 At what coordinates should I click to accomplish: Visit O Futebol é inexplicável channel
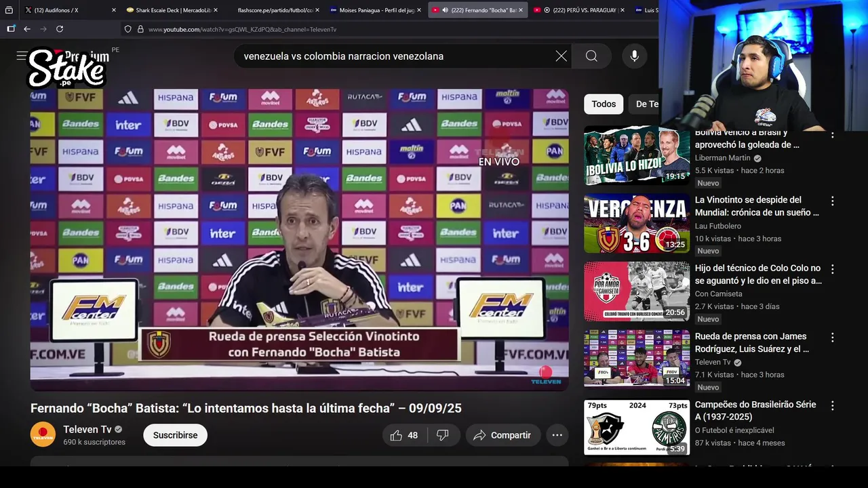click(x=734, y=430)
